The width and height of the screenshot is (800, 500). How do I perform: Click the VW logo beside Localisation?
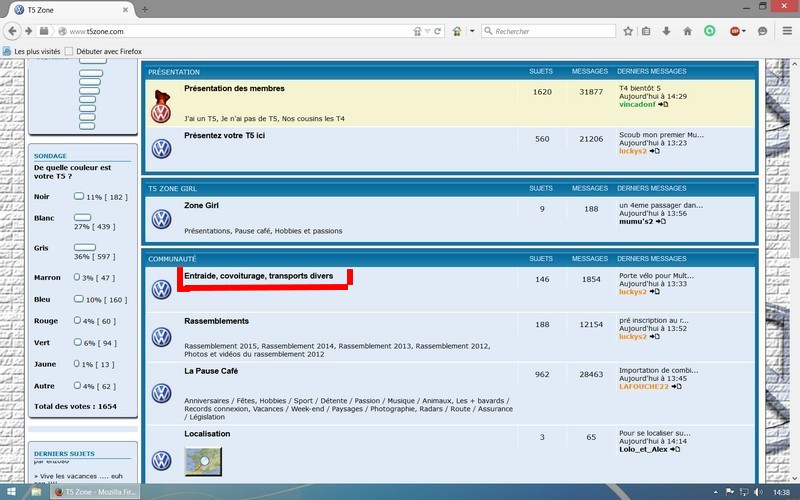click(x=161, y=460)
